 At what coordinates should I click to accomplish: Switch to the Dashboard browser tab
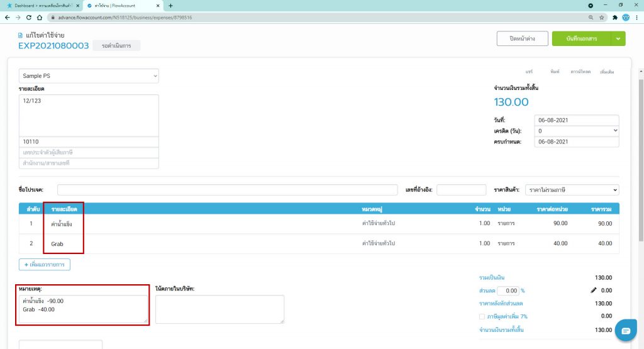tap(42, 5)
